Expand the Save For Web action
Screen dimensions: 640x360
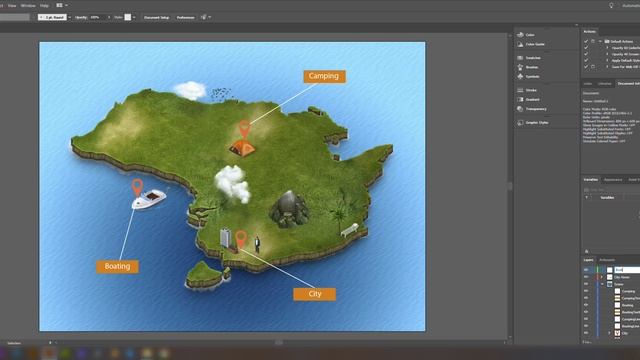coord(607,67)
